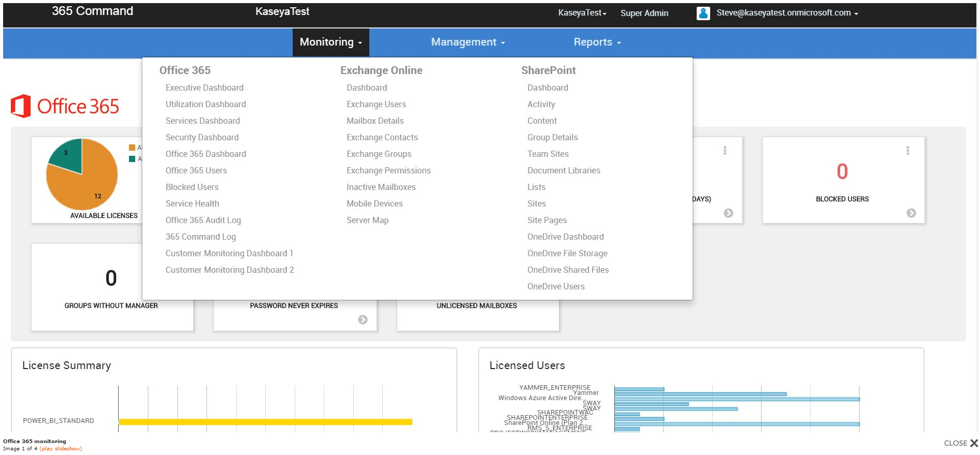Viewport: 980px width, 455px height.
Task: Click the yellow POWER_BI_STANDARD bar
Action: click(266, 422)
